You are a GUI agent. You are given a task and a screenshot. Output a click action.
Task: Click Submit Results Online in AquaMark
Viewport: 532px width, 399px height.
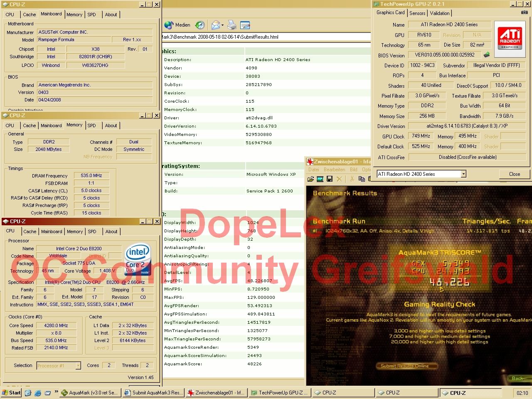pos(408,366)
